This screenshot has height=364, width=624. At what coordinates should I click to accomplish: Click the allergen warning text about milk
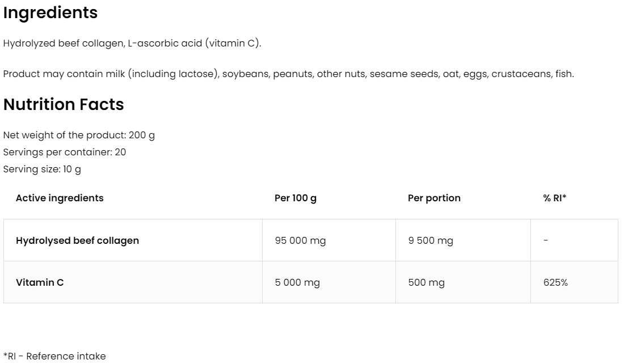pyautogui.click(x=288, y=74)
